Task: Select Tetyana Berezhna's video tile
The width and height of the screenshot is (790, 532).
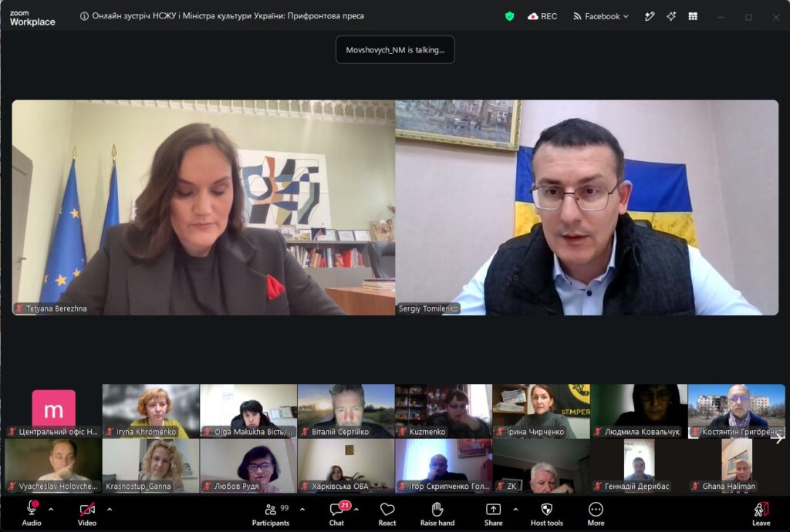Action: (x=204, y=207)
